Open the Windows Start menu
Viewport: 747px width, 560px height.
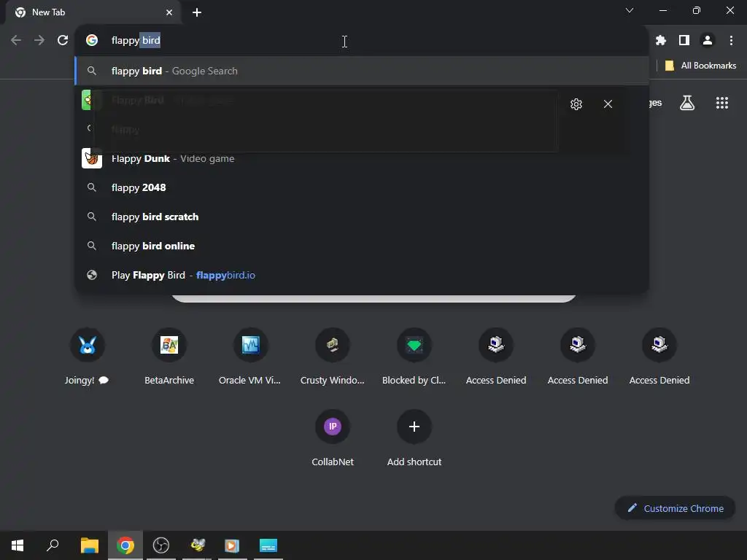18,545
